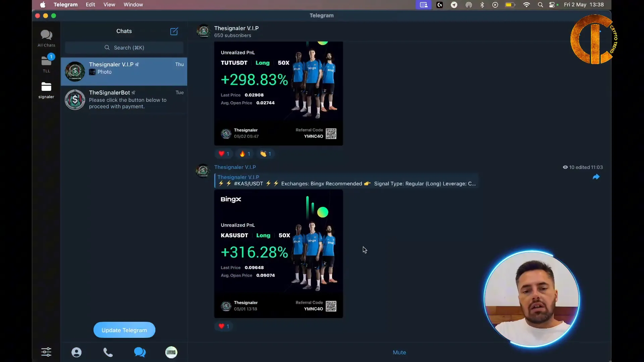Click the date and time Fri 2 May

[x=584, y=5]
